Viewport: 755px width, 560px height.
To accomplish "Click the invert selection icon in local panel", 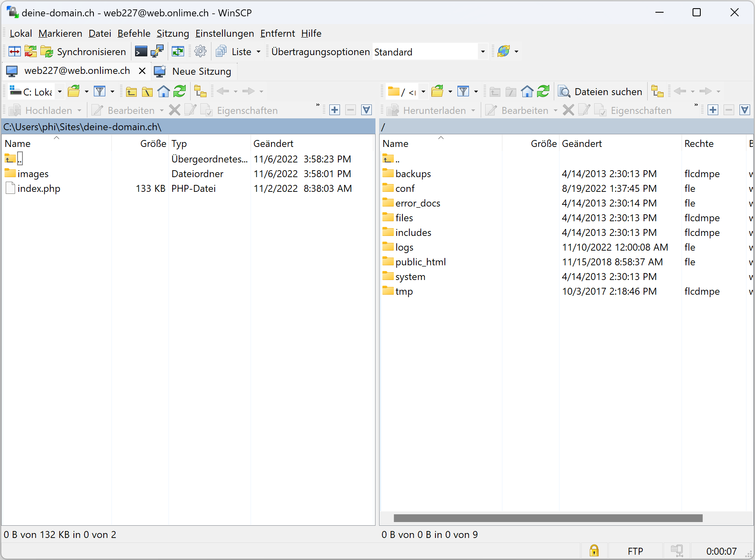I will coord(366,110).
